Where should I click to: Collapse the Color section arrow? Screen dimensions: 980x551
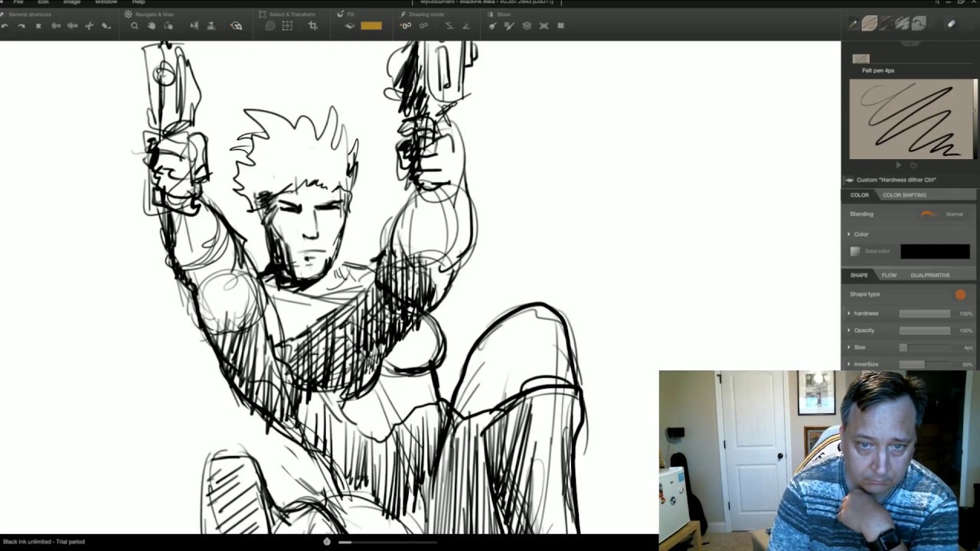point(849,234)
